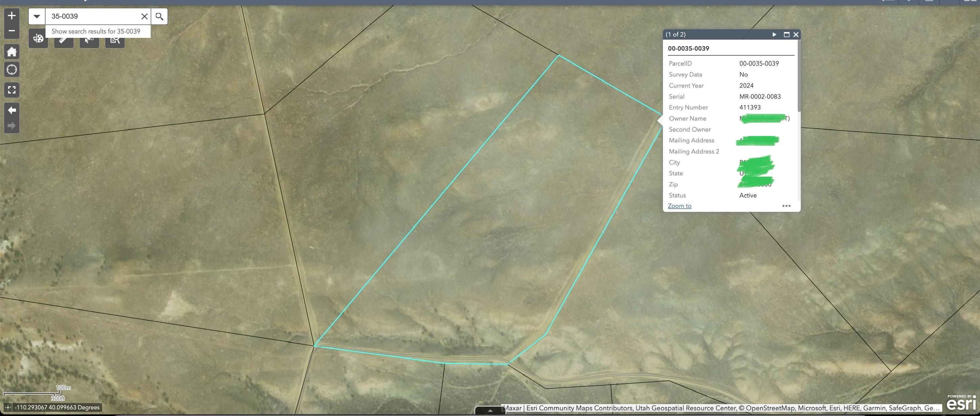The width and height of the screenshot is (980, 416).
Task: Open the search source dropdown arrow
Action: (x=36, y=16)
